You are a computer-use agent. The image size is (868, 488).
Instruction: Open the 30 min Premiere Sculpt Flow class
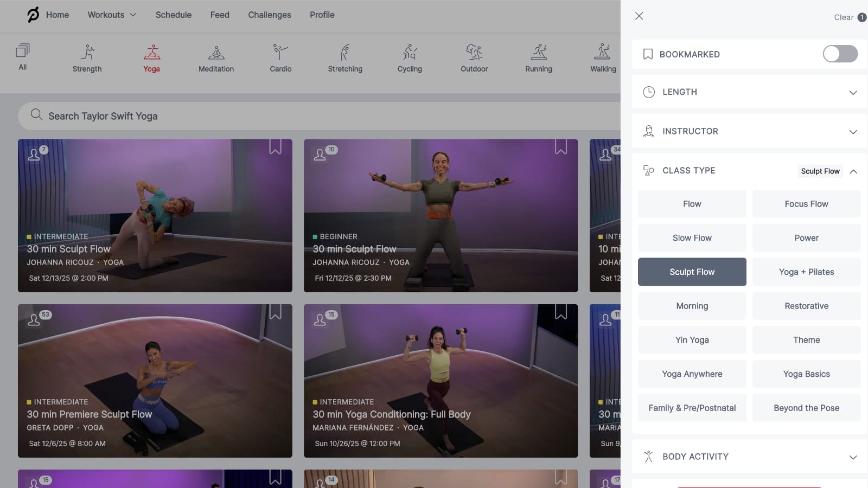(x=155, y=381)
